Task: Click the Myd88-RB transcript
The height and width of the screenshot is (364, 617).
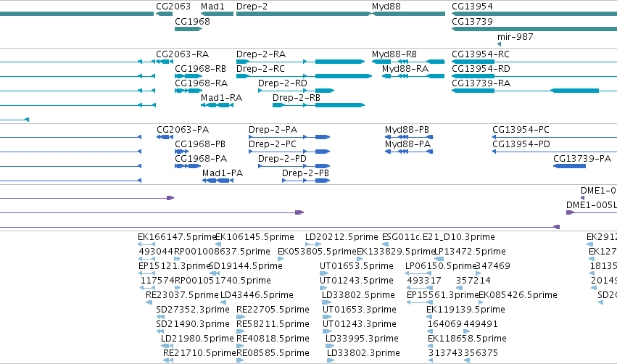Action: point(408,62)
